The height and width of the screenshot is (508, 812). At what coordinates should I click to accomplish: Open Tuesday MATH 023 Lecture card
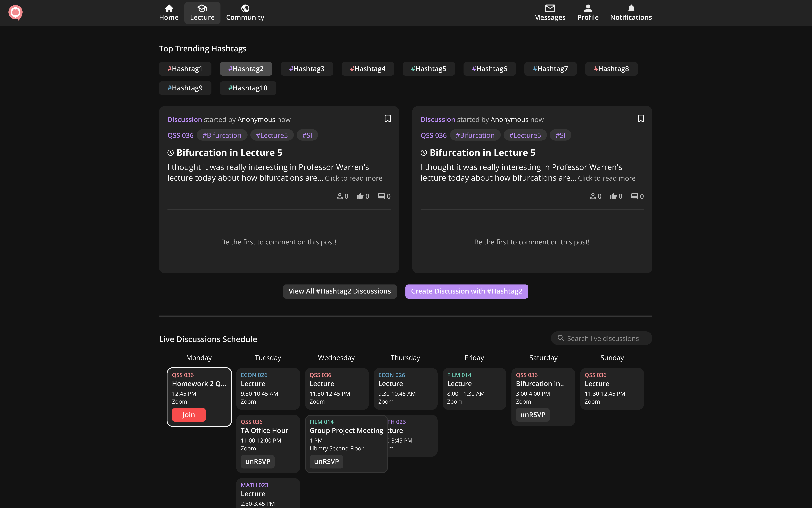pos(268,493)
